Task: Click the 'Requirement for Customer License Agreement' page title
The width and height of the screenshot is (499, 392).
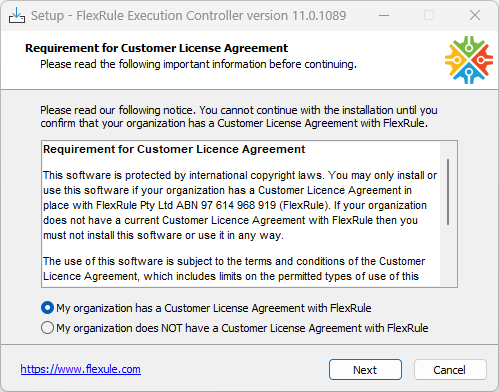Action: [x=156, y=48]
